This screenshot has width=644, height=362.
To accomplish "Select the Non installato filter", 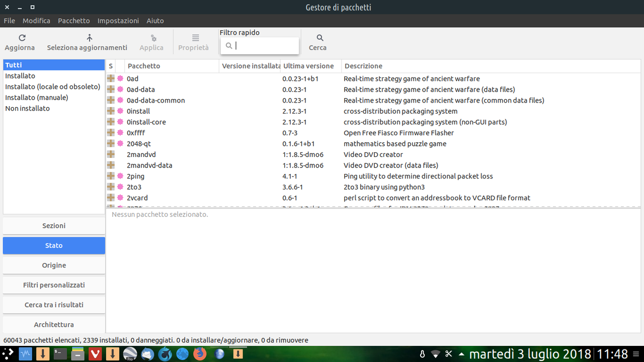I will pos(54,108).
